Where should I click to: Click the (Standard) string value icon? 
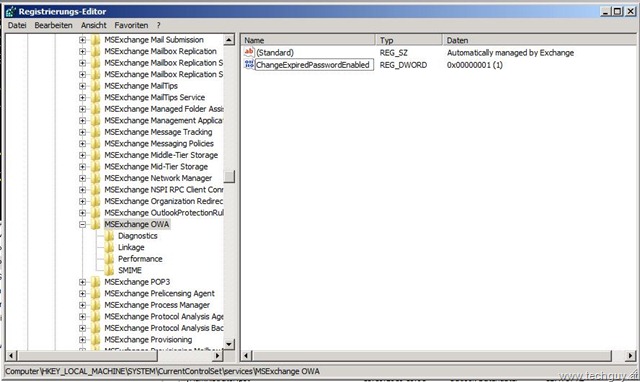point(249,52)
